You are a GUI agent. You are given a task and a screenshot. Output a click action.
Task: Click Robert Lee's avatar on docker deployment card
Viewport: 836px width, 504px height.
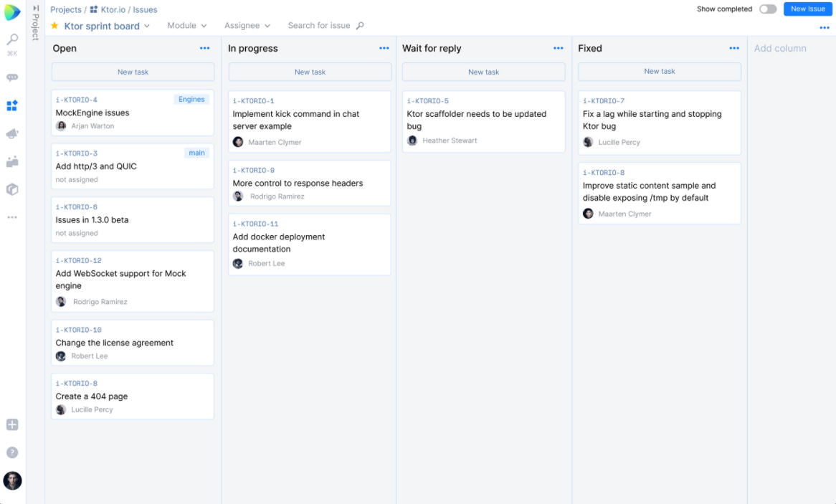(x=238, y=263)
